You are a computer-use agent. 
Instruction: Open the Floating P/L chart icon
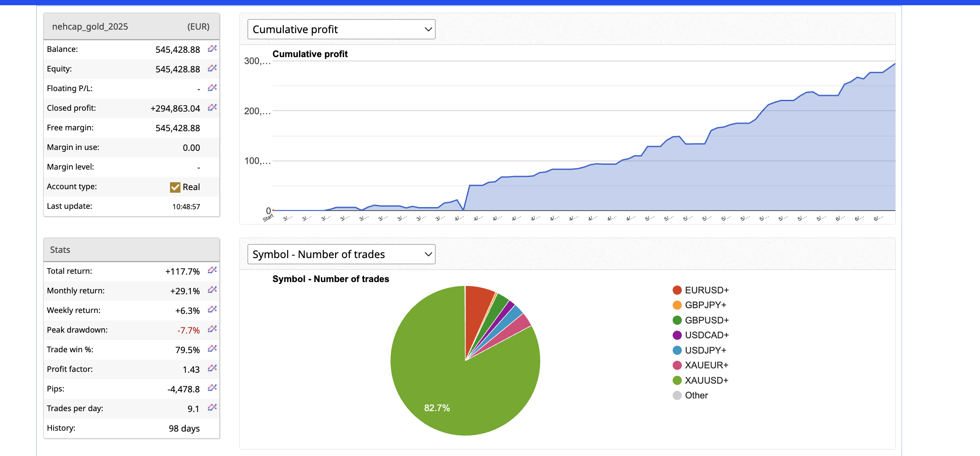[212, 88]
